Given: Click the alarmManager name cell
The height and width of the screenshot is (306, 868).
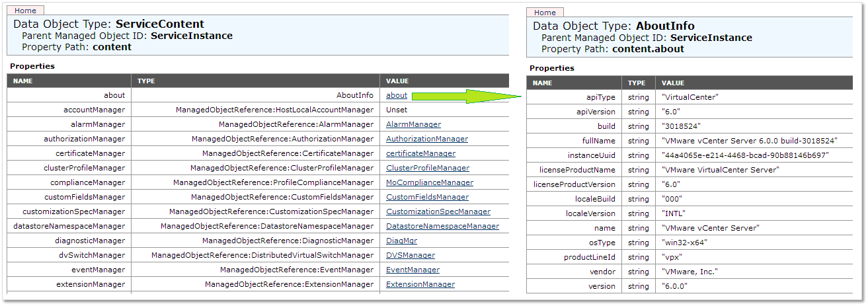Looking at the screenshot, I should click(x=69, y=124).
